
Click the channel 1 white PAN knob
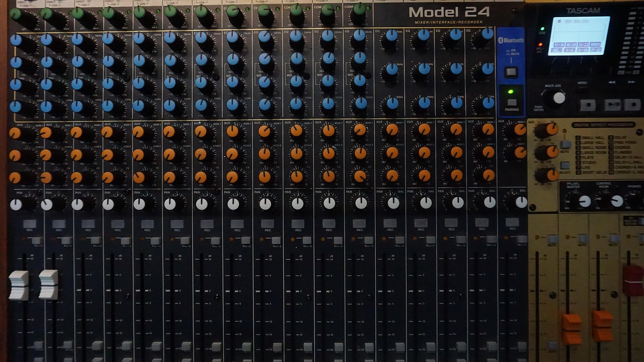tap(16, 205)
